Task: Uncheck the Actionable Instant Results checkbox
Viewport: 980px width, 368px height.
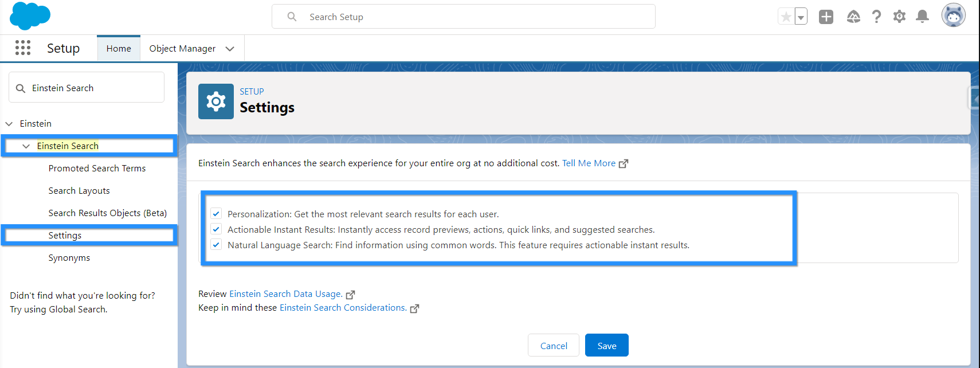Action: click(x=216, y=229)
